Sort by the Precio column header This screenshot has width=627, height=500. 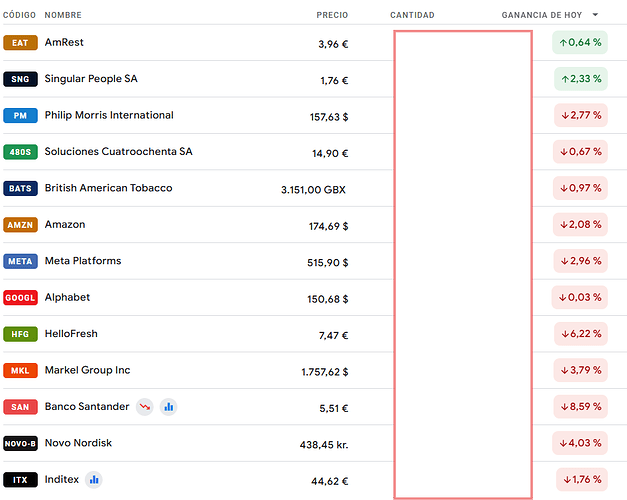click(x=332, y=15)
